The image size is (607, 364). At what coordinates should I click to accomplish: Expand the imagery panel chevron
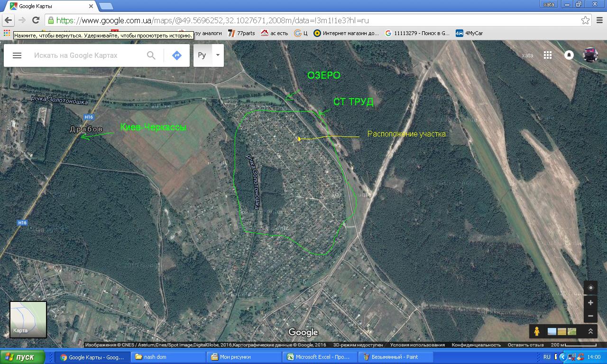591,331
